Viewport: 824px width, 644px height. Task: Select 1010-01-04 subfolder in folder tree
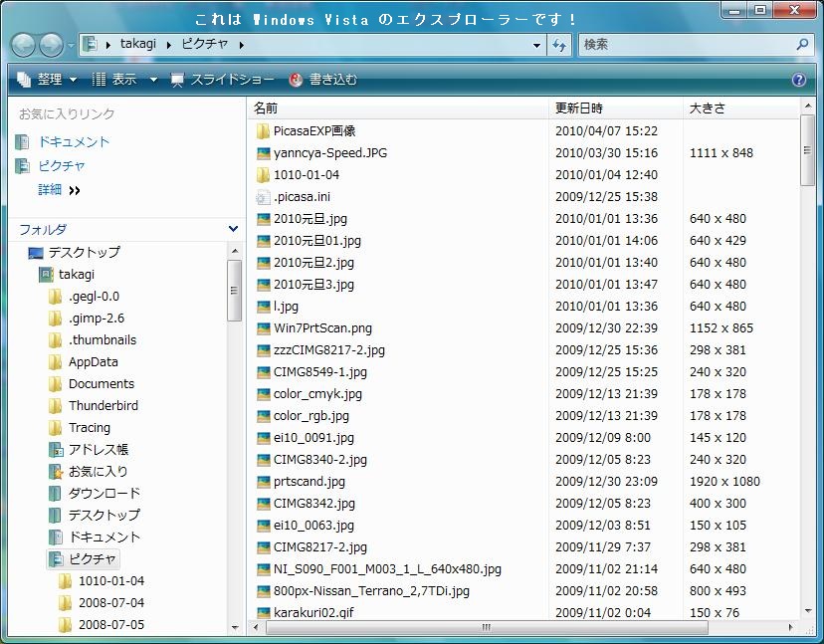pos(111,581)
